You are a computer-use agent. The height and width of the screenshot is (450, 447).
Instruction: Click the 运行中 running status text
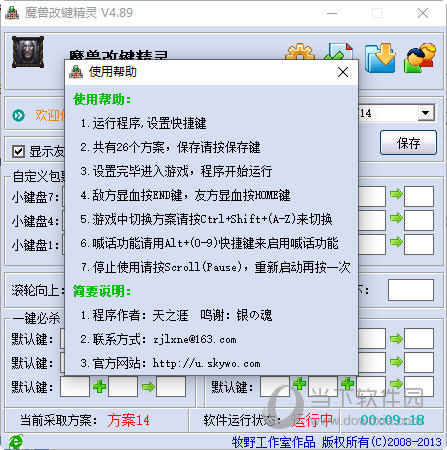[x=312, y=420]
